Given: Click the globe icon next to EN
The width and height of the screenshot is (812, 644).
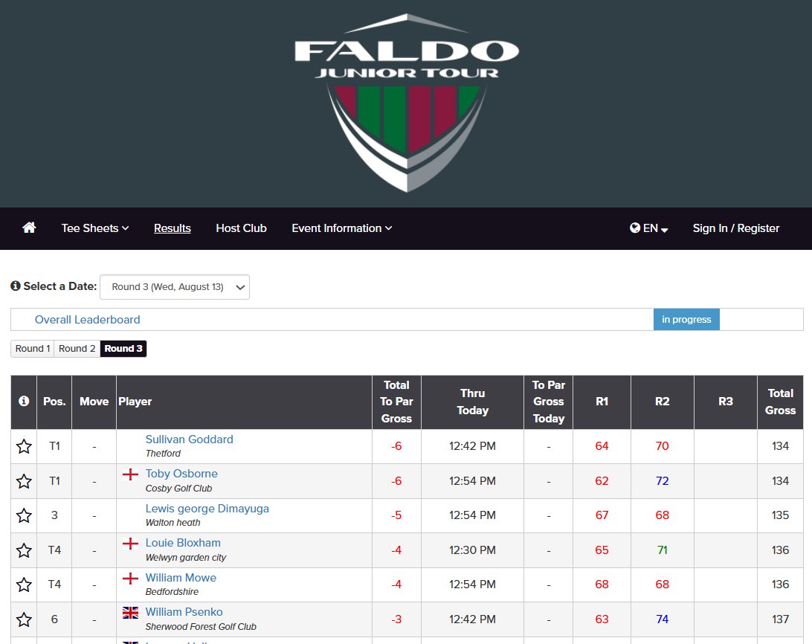Looking at the screenshot, I should click(x=634, y=228).
